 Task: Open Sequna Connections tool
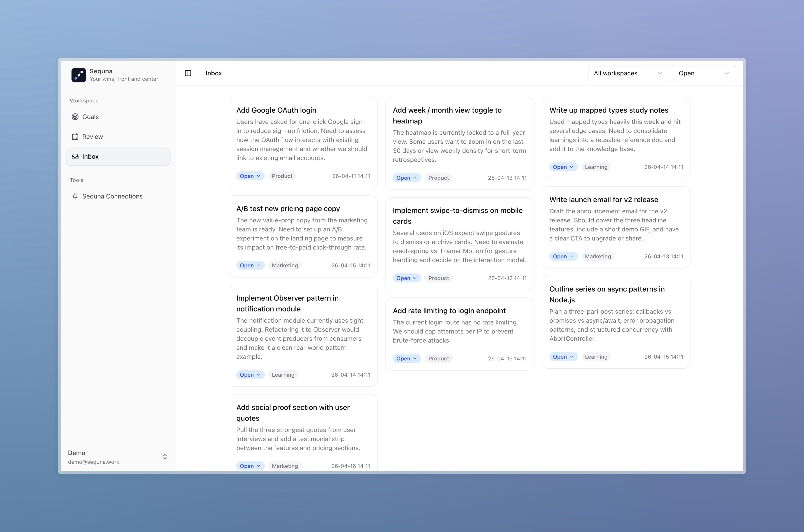(x=112, y=196)
